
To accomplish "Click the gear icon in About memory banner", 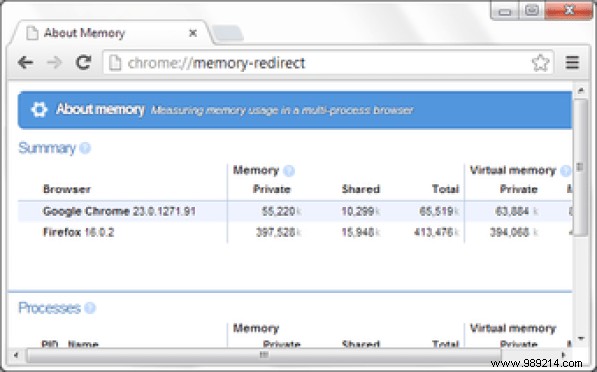I will 39,110.
